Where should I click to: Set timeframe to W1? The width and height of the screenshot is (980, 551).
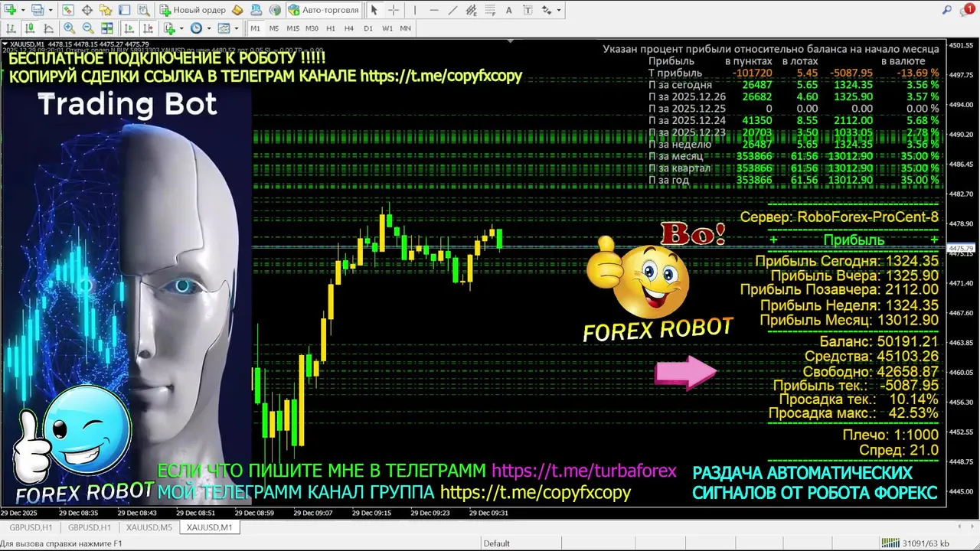tap(387, 28)
